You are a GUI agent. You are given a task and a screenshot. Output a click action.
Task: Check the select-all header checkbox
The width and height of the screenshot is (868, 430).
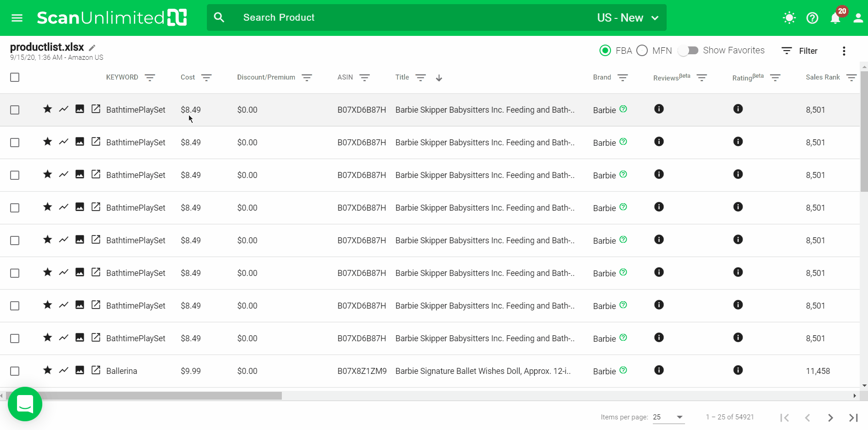[x=15, y=77]
